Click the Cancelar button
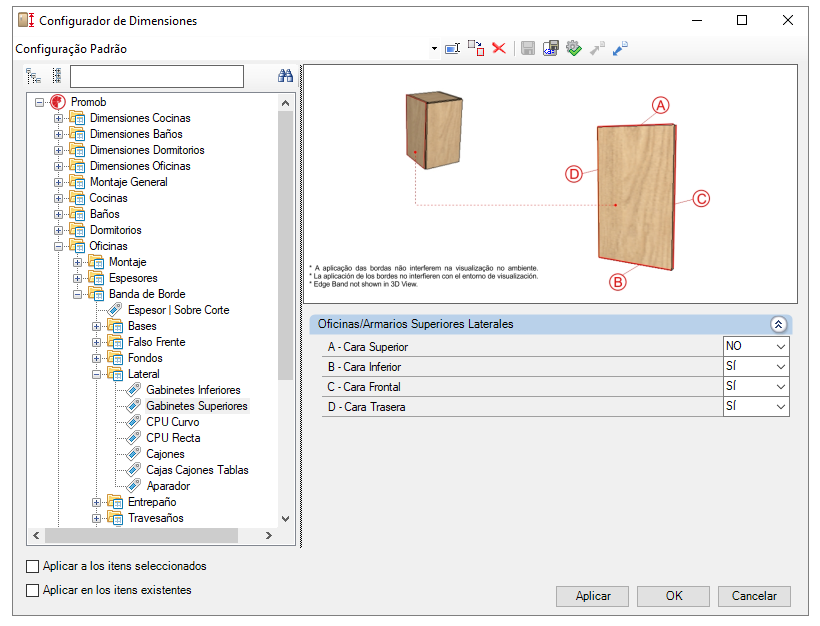Screen dimensions: 820x626 (754, 596)
